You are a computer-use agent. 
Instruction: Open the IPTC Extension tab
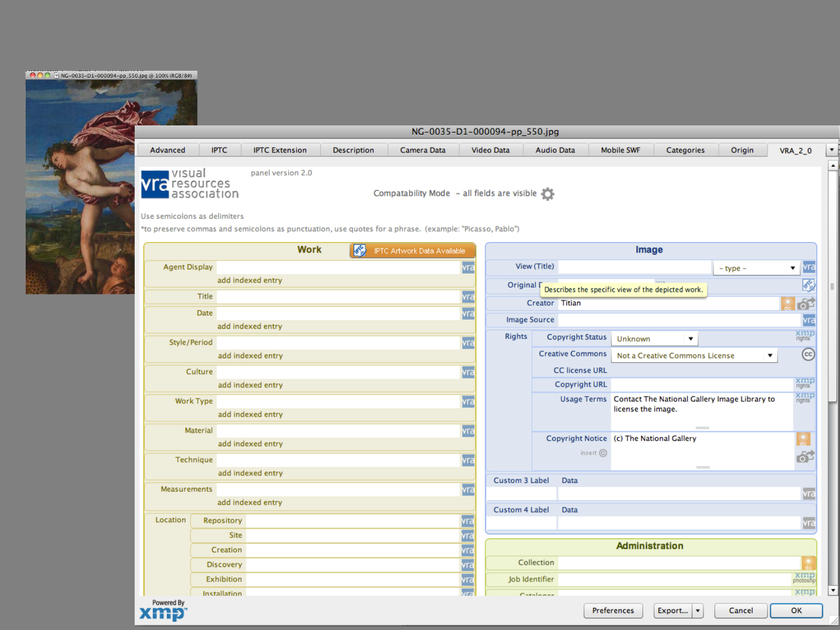tap(280, 150)
